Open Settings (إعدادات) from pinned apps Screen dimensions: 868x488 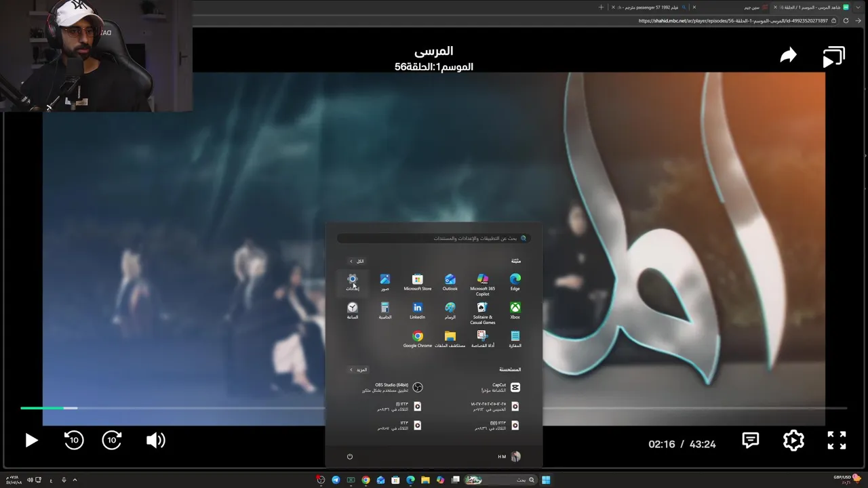[353, 283]
